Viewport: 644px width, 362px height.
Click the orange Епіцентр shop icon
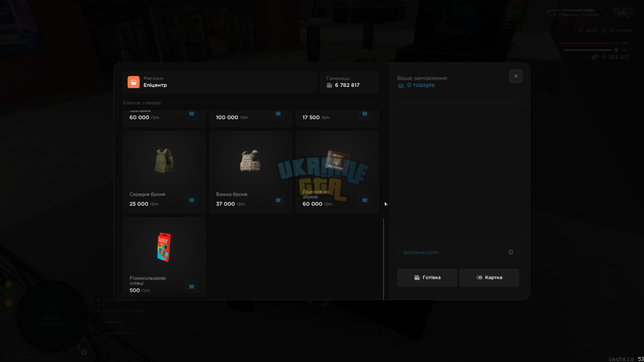click(134, 82)
